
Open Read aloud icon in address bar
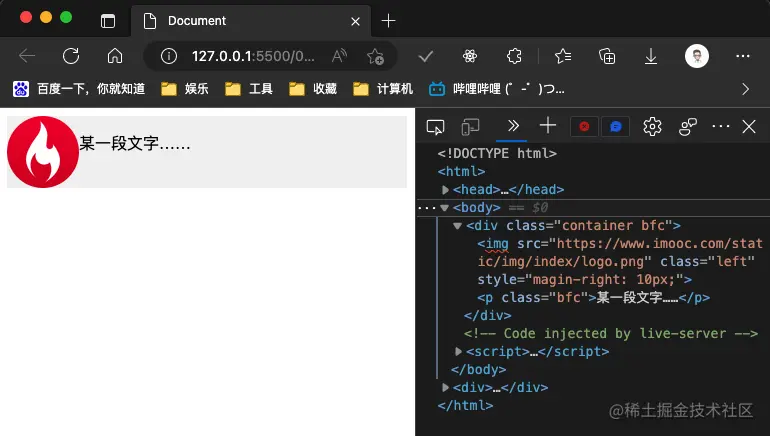[x=339, y=56]
